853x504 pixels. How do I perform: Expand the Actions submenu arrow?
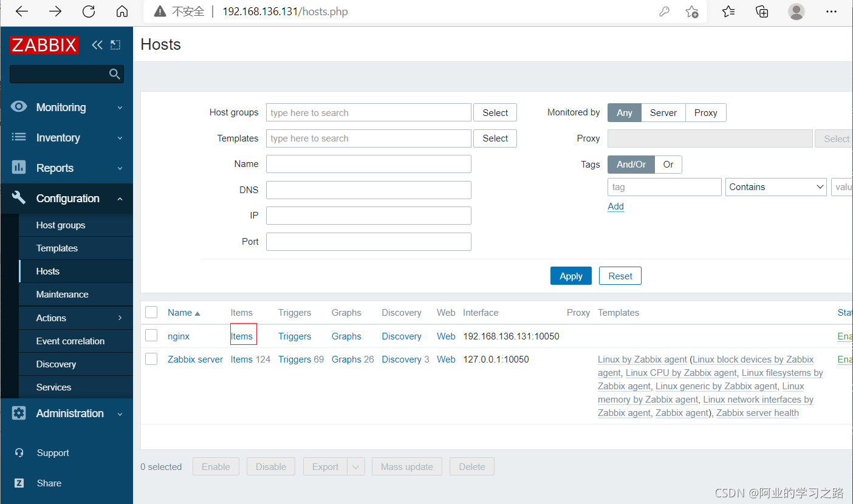(x=120, y=318)
